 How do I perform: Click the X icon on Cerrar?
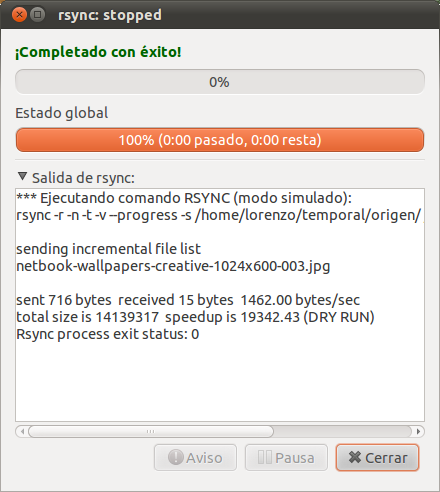[355, 457]
